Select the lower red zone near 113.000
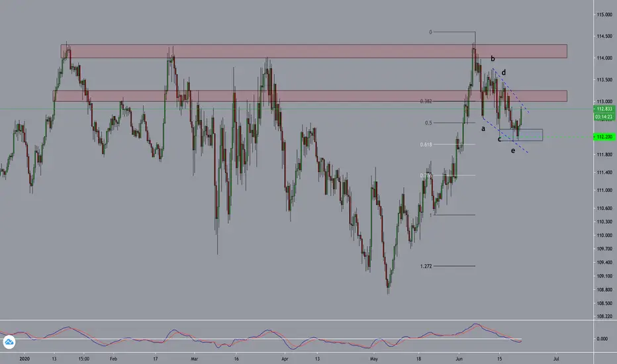Viewport: 617px width, 364px height. pyautogui.click(x=310, y=96)
